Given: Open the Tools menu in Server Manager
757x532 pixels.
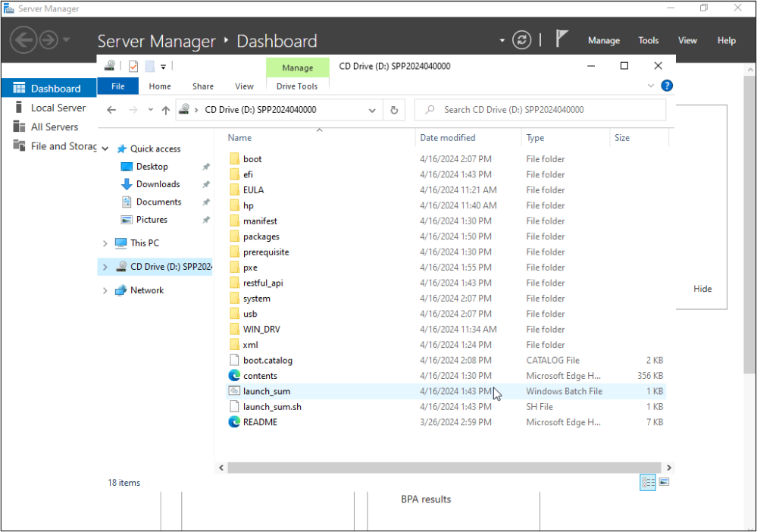Looking at the screenshot, I should coord(648,41).
